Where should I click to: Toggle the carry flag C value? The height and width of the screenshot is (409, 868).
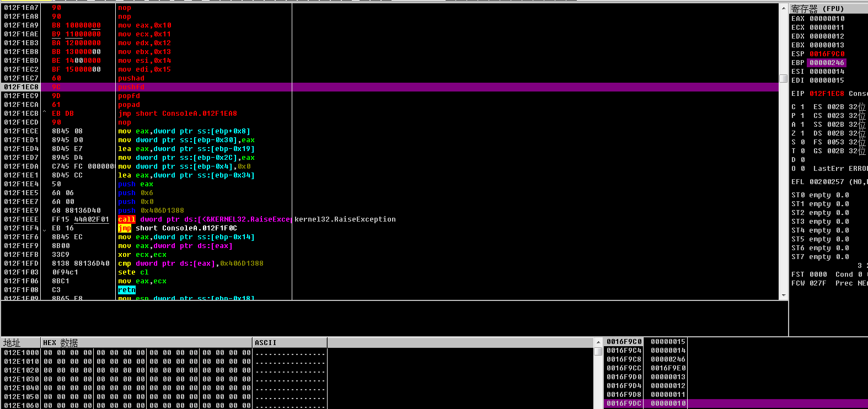(802, 107)
